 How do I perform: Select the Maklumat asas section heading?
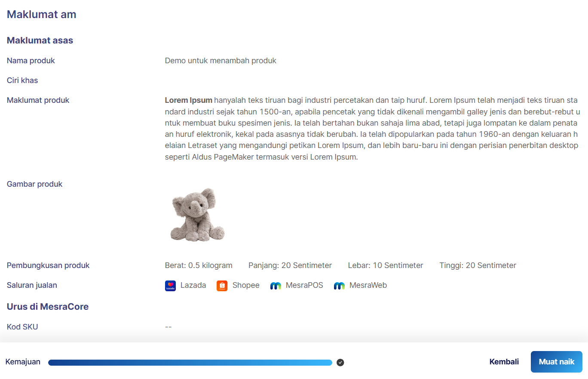point(40,40)
